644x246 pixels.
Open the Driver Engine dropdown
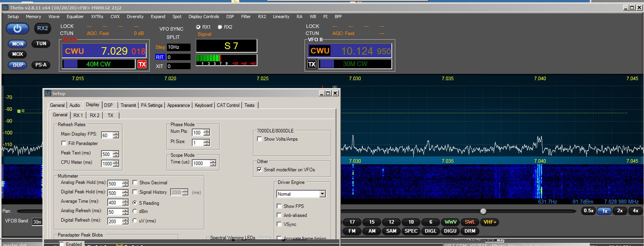click(x=322, y=194)
